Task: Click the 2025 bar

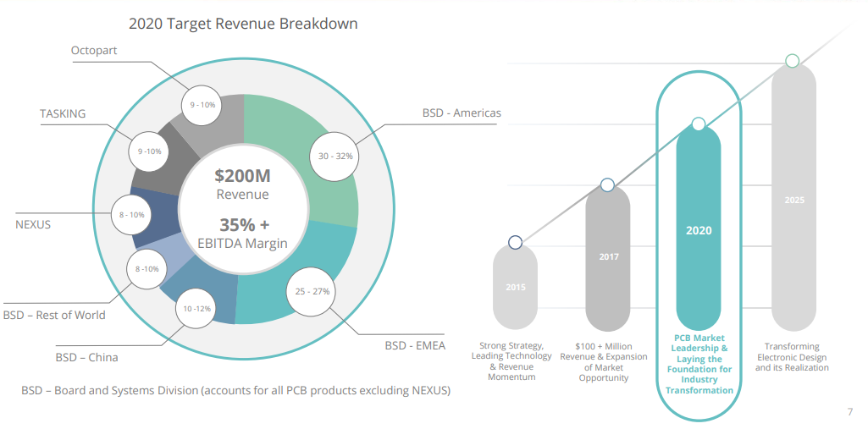Action: tap(793, 197)
